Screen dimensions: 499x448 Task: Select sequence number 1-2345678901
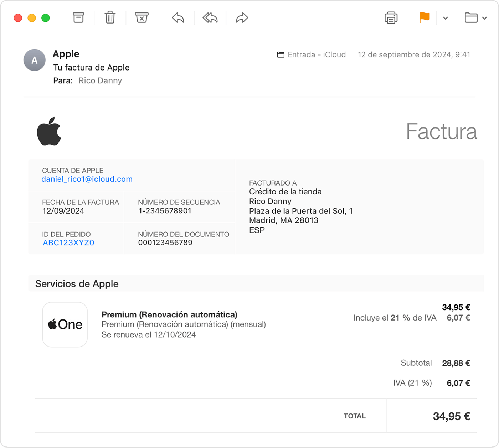[165, 211]
